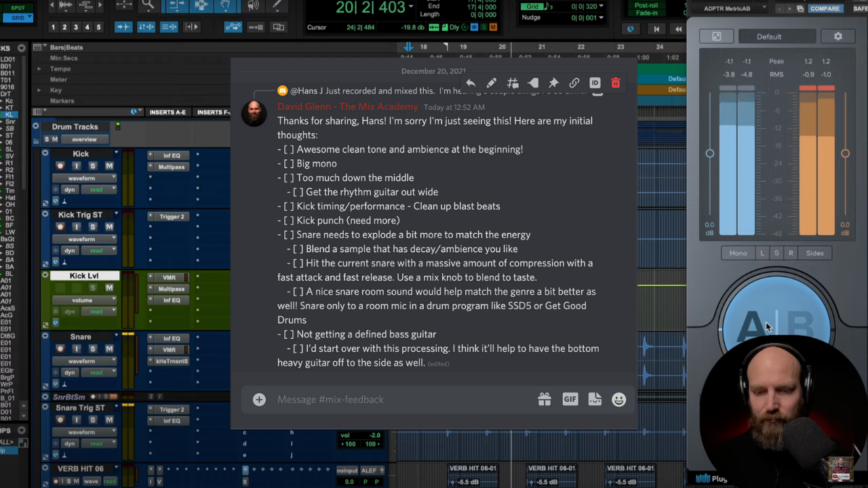Image resolution: width=868 pixels, height=488 pixels.
Task: Click the COMPARE button in plugin header
Action: 825,8
